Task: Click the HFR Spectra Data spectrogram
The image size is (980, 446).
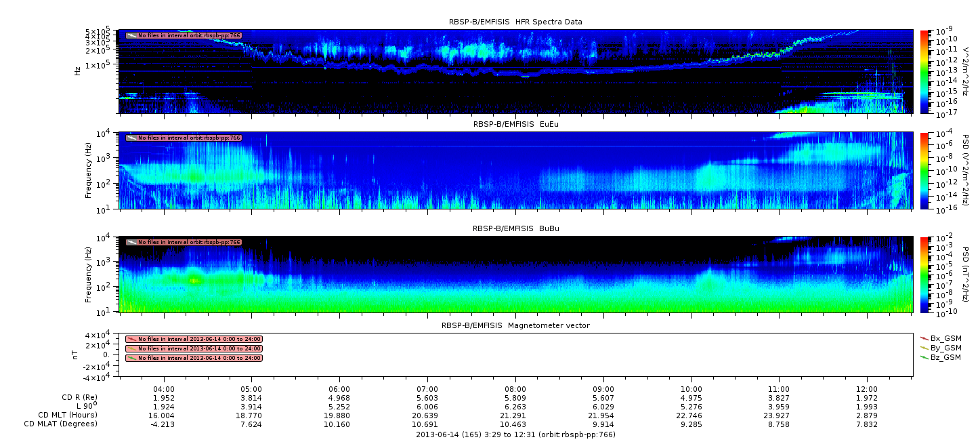Action: 515,71
